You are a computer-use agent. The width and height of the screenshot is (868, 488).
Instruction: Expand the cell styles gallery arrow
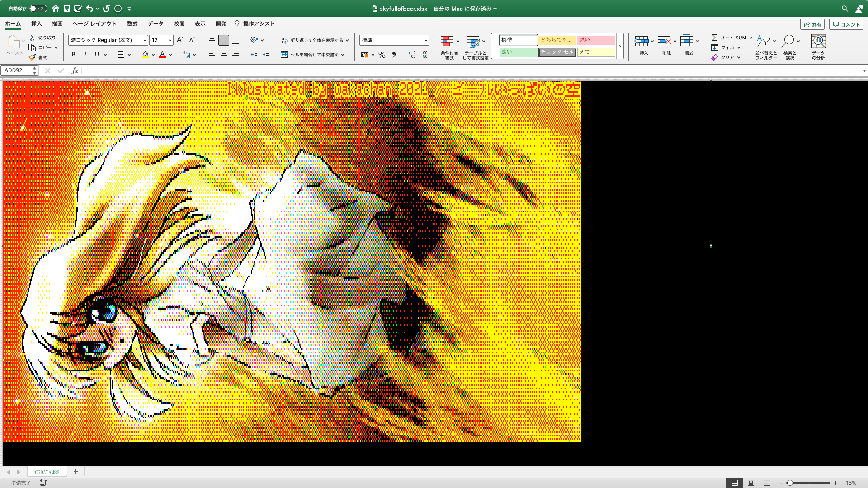620,46
